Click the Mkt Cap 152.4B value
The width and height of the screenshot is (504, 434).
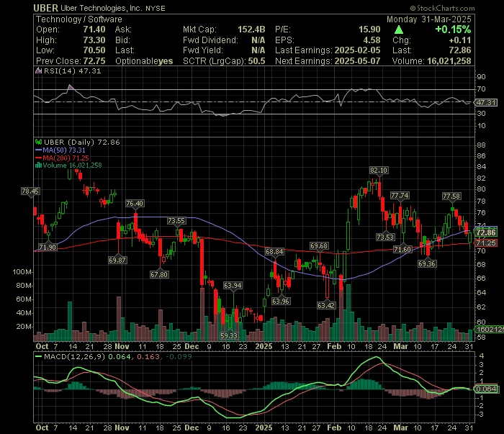click(x=251, y=30)
